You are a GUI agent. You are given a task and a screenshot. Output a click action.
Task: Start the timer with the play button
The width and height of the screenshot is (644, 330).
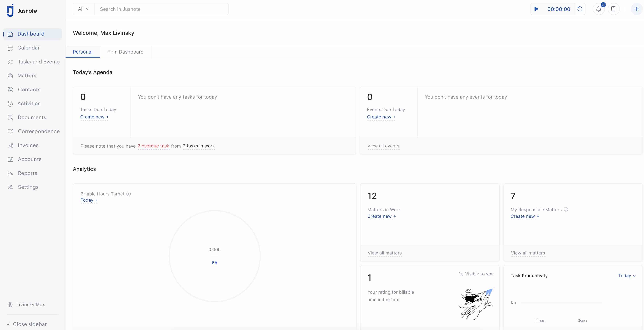click(537, 9)
